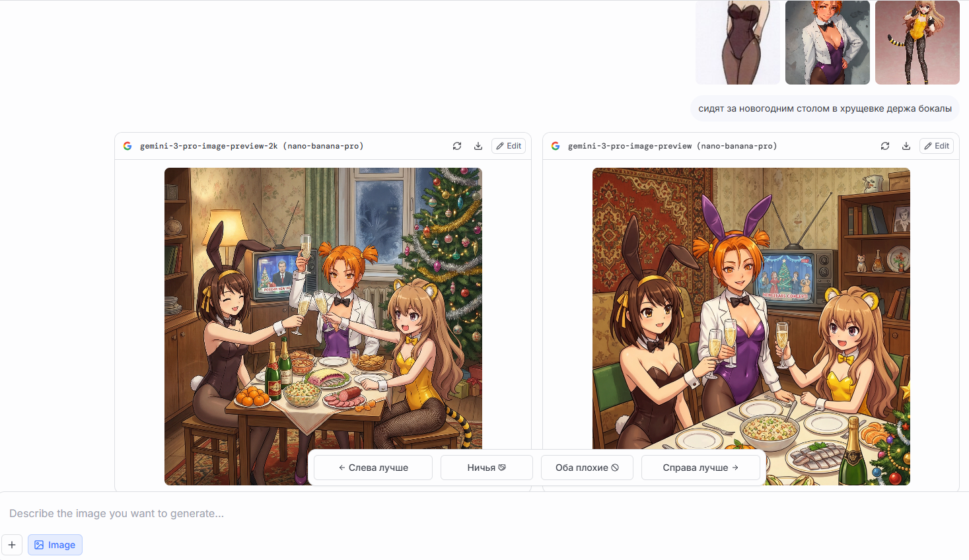Regenerate the right gemini-3-pro-image-preview result
The width and height of the screenshot is (969, 560).
coord(885,146)
